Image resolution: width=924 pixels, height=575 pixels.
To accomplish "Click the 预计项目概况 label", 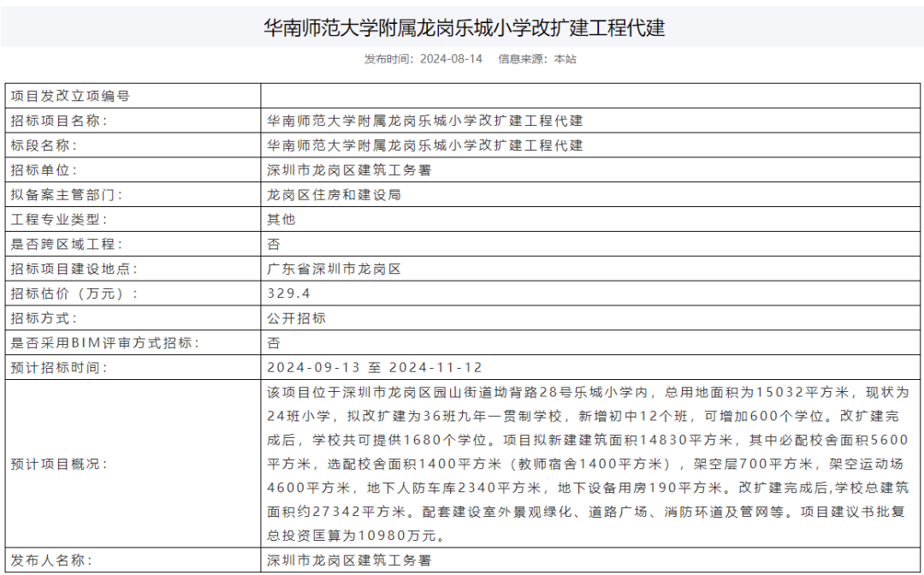I will tap(60, 465).
